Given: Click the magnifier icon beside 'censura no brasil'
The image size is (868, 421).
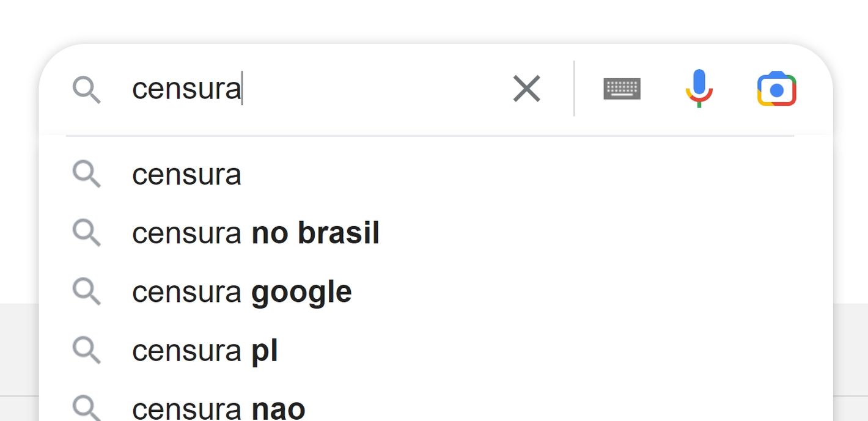Looking at the screenshot, I should (x=86, y=233).
